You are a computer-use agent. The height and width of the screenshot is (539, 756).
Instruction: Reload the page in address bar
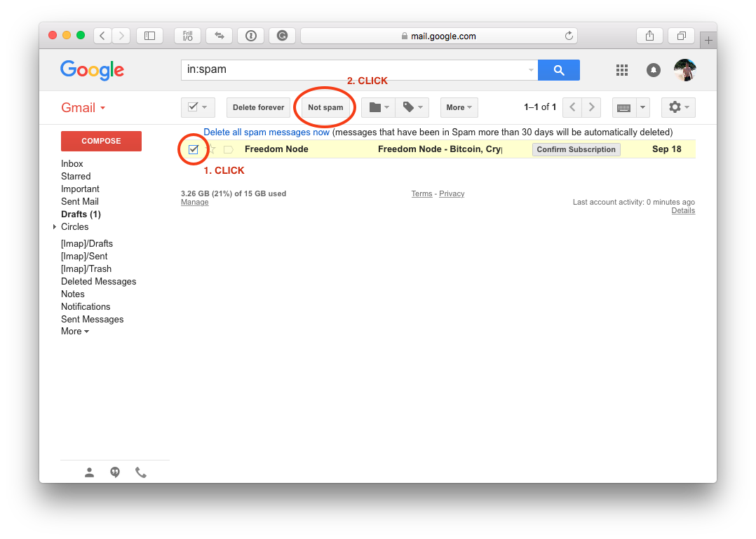569,36
